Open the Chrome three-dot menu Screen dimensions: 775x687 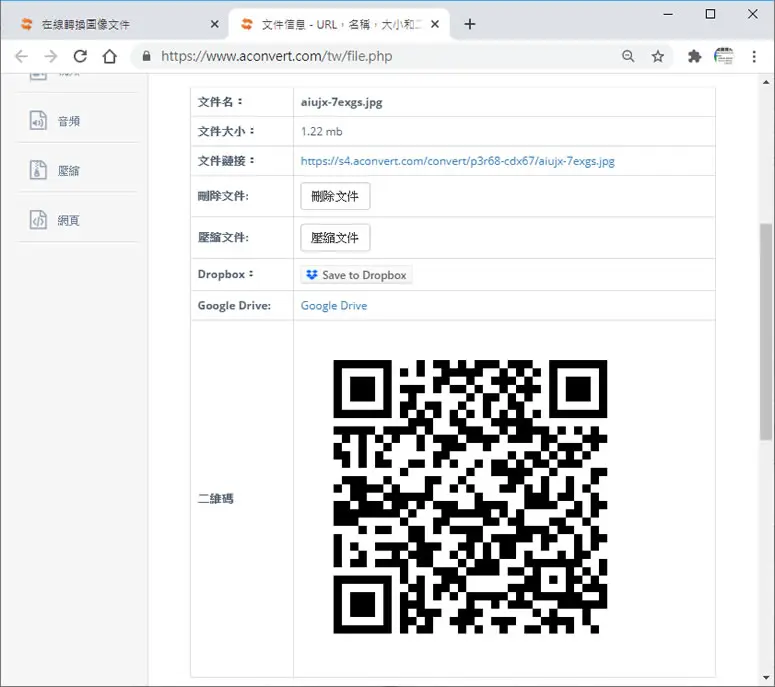[x=754, y=56]
